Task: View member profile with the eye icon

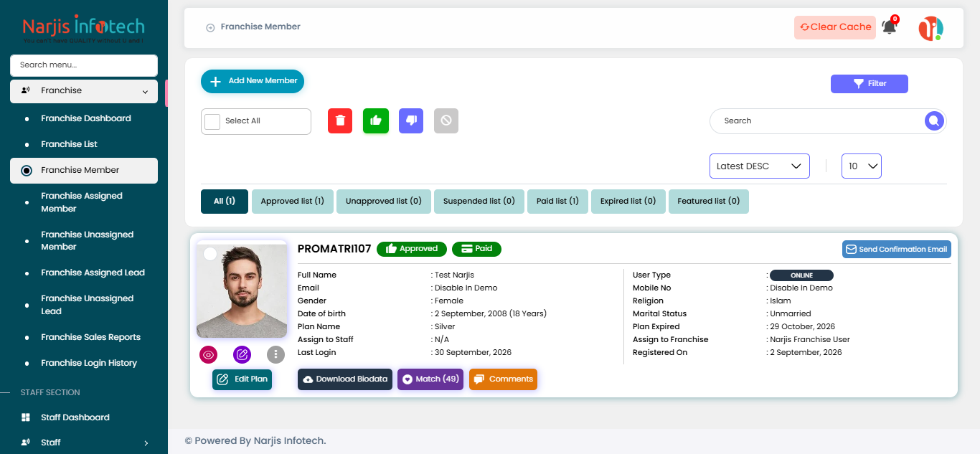Action: [209, 354]
